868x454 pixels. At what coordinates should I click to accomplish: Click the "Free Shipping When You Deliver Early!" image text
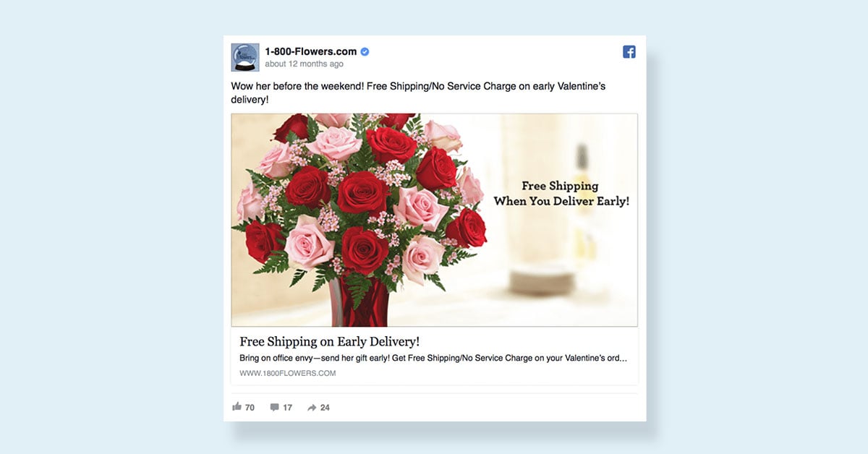(561, 194)
